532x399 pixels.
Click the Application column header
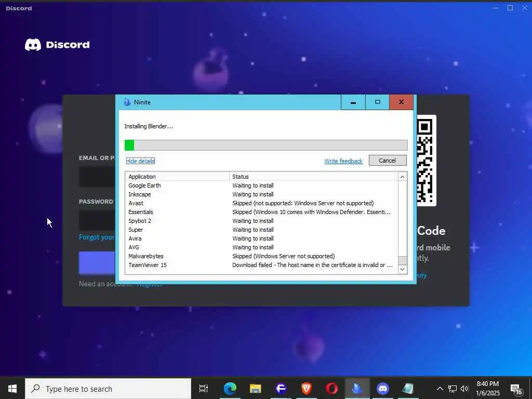click(178, 177)
